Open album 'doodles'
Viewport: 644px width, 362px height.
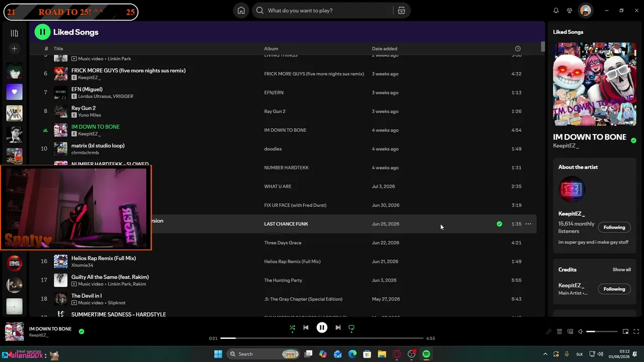point(273,149)
